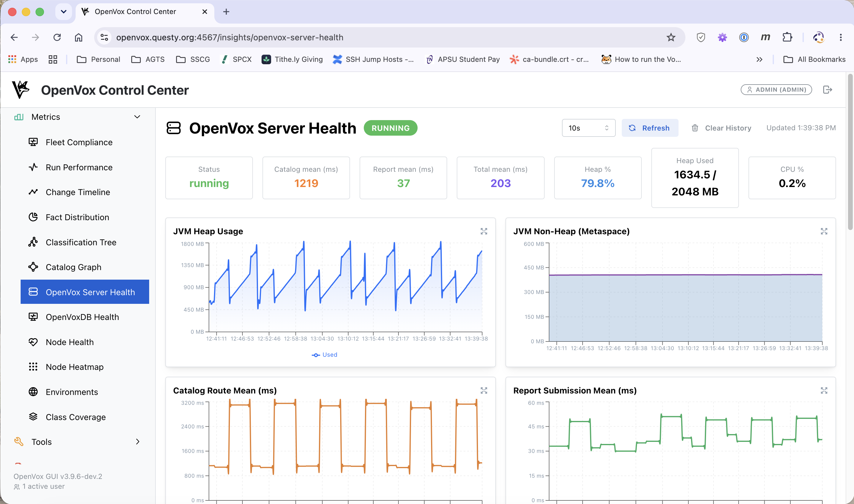Toggle the Used series legend
854x504 pixels.
pos(324,355)
